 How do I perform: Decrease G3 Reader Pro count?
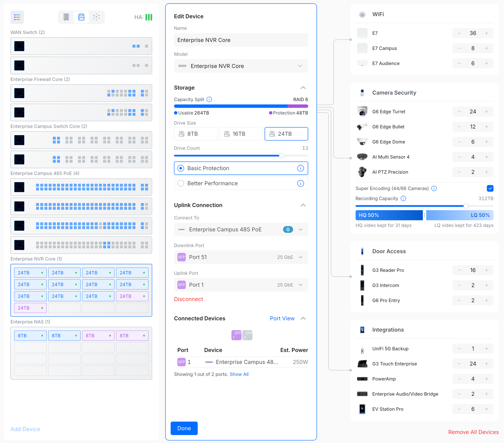point(459,270)
